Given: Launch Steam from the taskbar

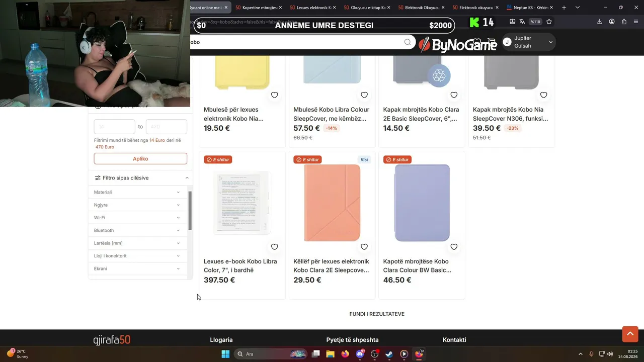Looking at the screenshot, I should click(x=389, y=354).
